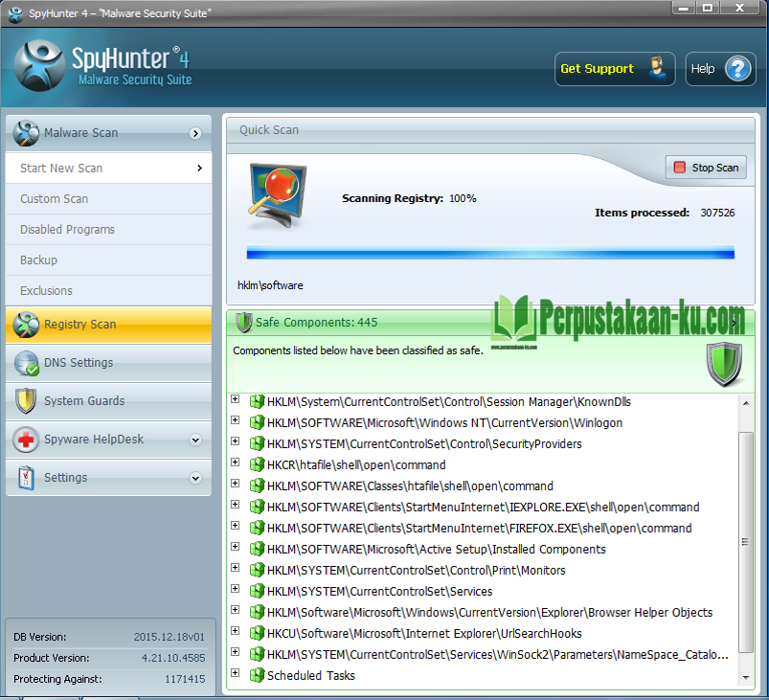769x700 pixels.
Task: Expand Spyware HelpDesk dropdown chevron
Action: [x=195, y=440]
